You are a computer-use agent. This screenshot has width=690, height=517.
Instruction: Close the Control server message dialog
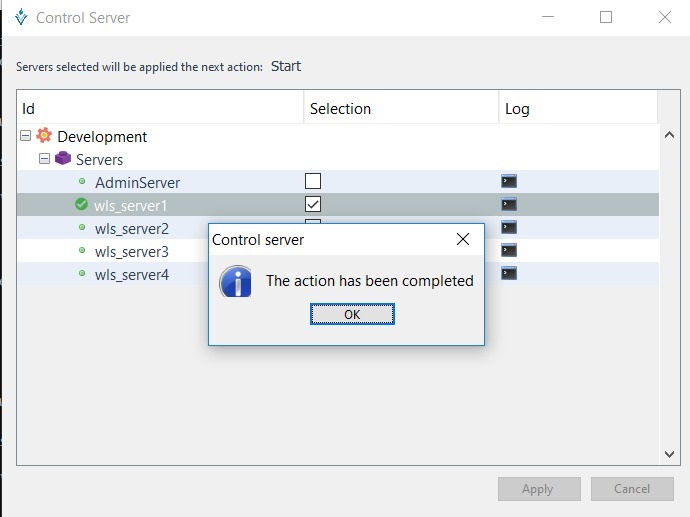462,240
